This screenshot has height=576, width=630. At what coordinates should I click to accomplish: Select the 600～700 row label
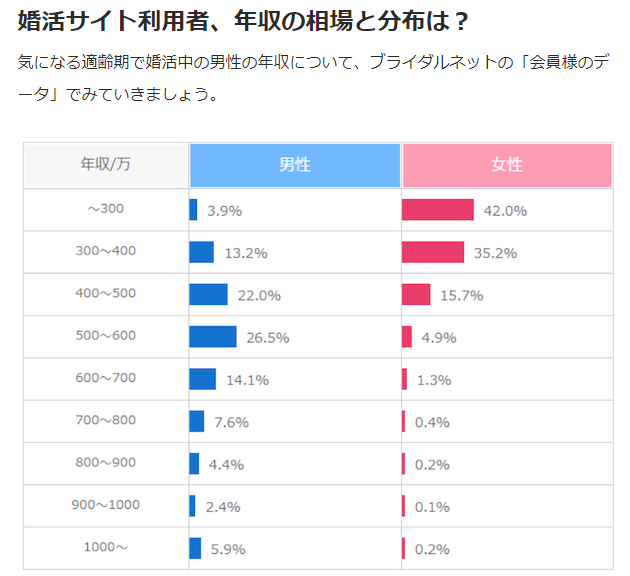106,379
